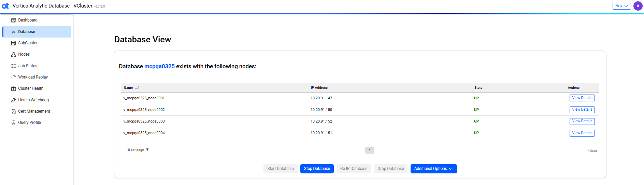The image size is (644, 185).
Task: Click Drop Database button
Action: pyautogui.click(x=390, y=169)
